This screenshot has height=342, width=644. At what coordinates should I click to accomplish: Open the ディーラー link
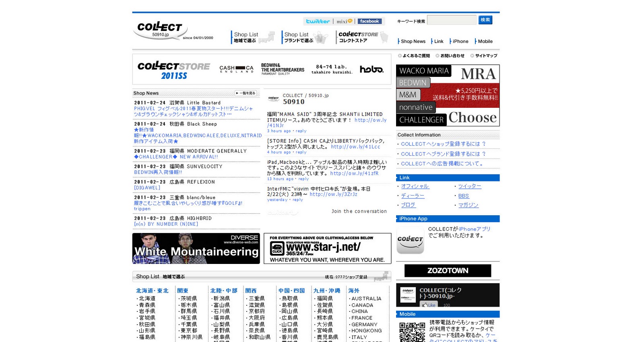pos(413,196)
